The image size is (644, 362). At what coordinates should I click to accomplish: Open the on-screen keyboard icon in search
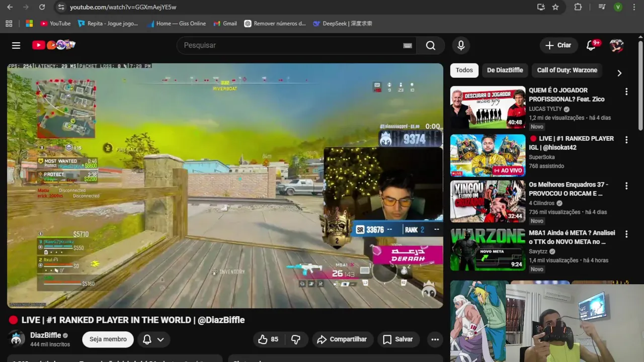click(408, 45)
